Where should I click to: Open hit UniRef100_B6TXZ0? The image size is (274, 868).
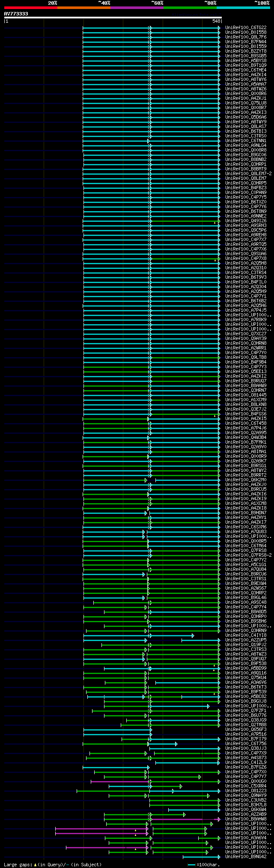[246, 202]
